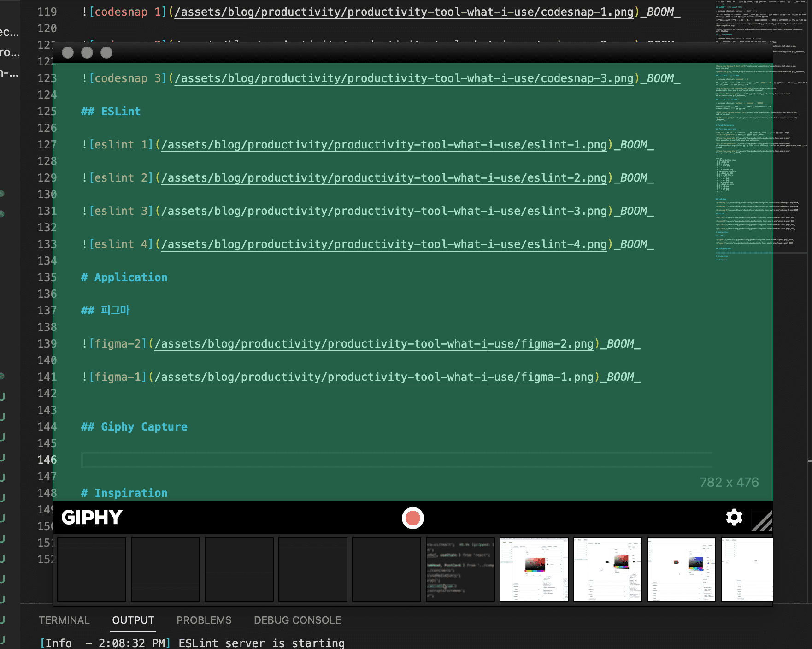Follow the eslint-4.png image link

(384, 244)
